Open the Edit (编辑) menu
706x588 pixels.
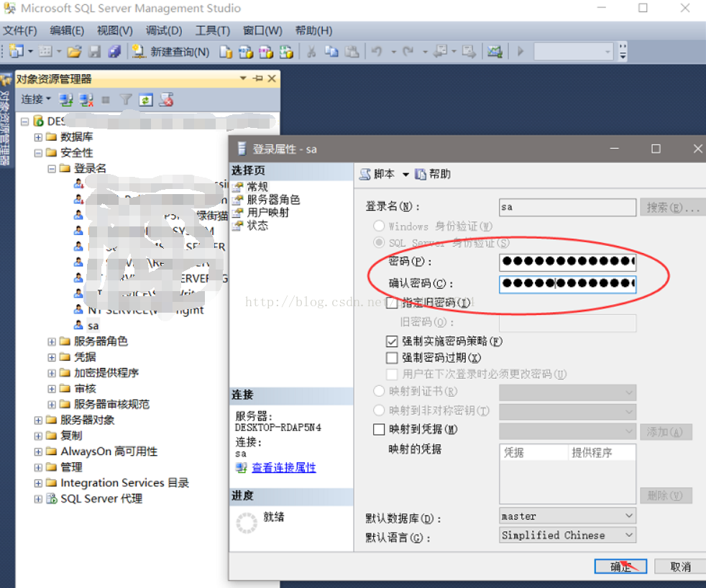pyautogui.click(x=67, y=31)
